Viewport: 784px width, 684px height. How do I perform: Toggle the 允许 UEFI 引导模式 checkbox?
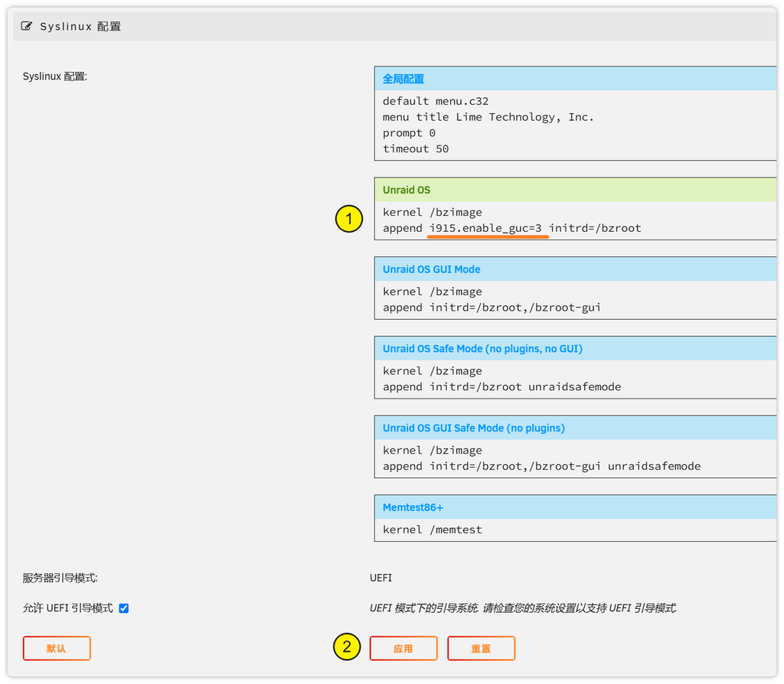coord(124,608)
